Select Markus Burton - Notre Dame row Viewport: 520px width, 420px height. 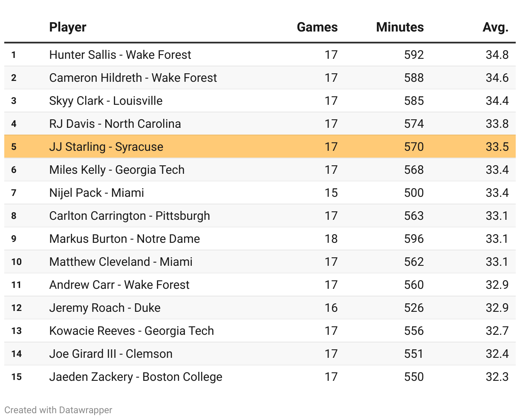(x=124, y=239)
